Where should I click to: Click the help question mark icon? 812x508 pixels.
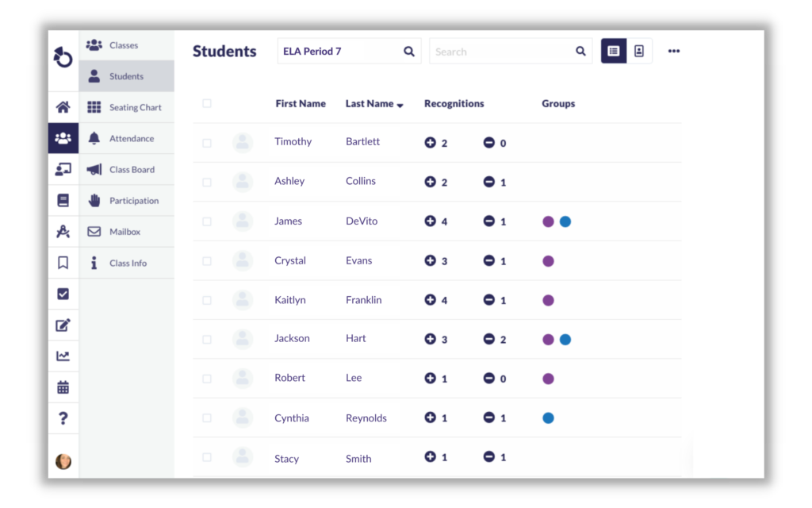tap(63, 418)
